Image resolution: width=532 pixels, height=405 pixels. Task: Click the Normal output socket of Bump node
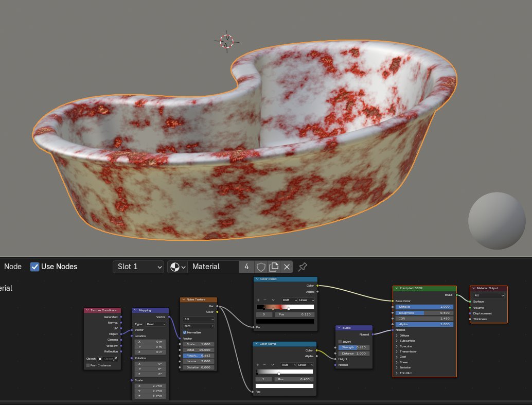pyautogui.click(x=373, y=334)
